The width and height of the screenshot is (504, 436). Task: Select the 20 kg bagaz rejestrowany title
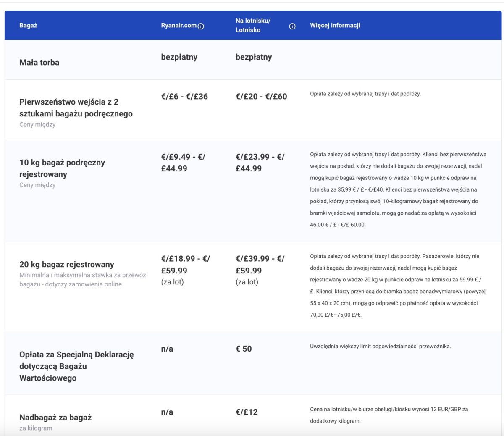(x=67, y=264)
